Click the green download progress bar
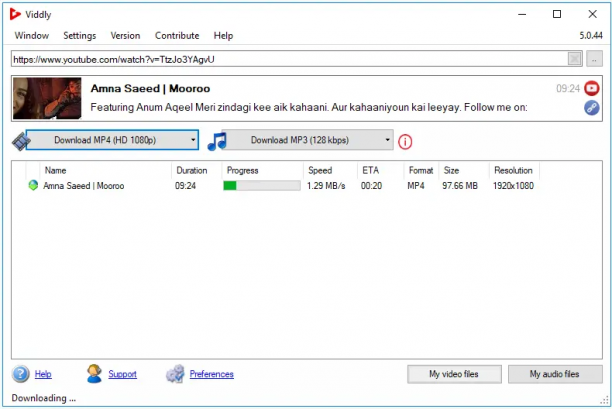This screenshot has width=612, height=409. click(x=262, y=185)
